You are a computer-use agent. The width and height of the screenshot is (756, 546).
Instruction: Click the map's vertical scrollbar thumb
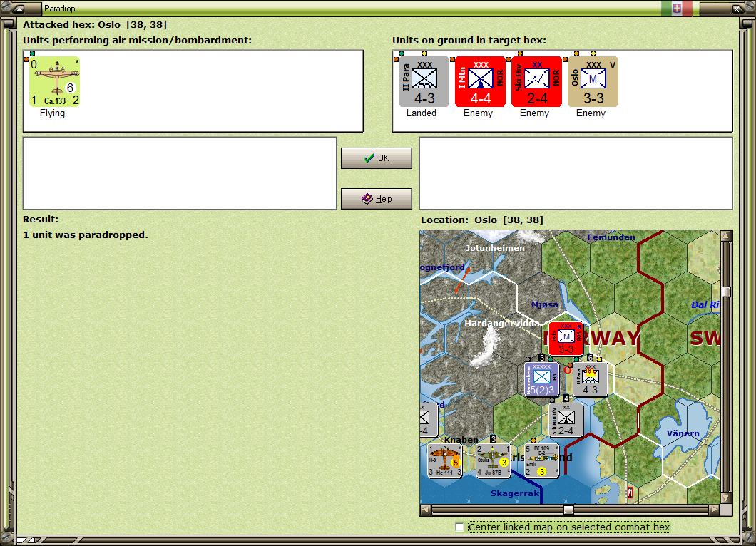click(727, 292)
